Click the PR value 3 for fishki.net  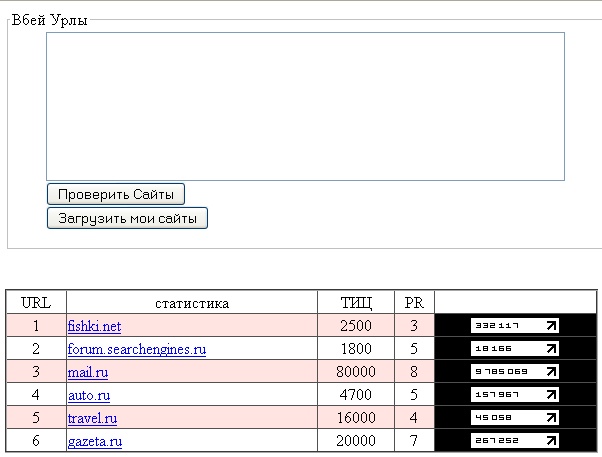[x=414, y=326]
